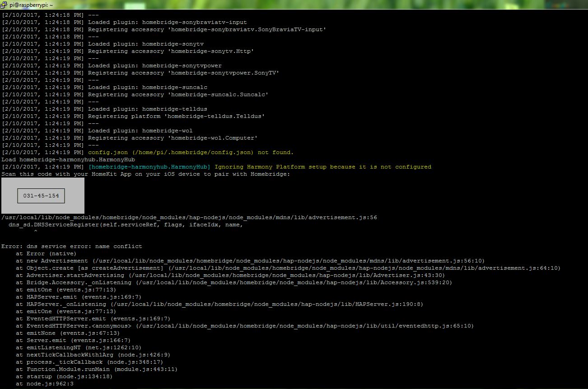
Task: Click 'Registering accessory homebridge-wol.Computer' line
Action: pos(174,138)
